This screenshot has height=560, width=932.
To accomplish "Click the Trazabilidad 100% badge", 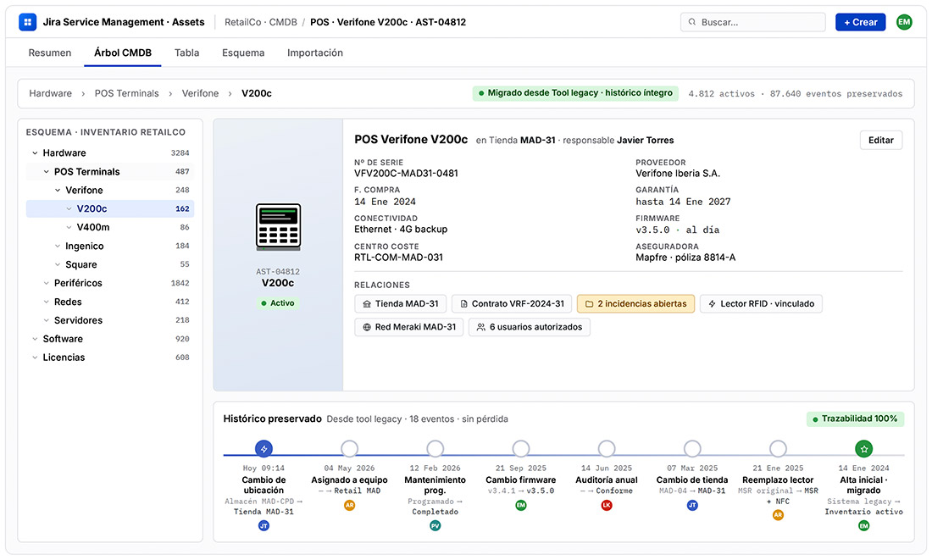I will click(856, 419).
